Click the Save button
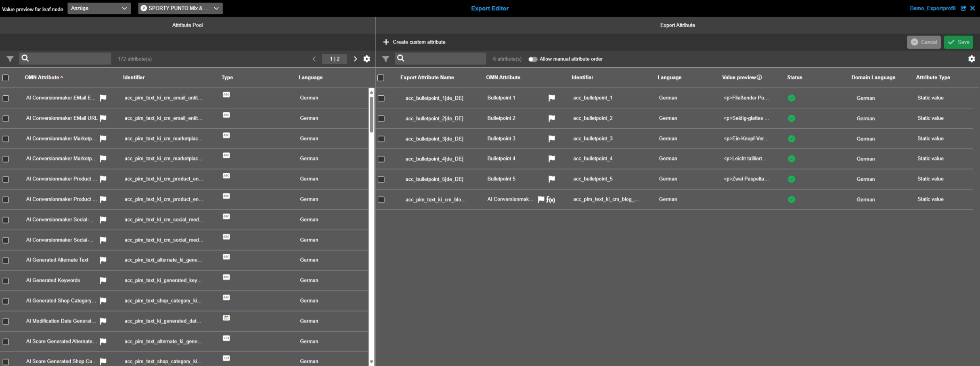The width and height of the screenshot is (980, 366). point(958,42)
